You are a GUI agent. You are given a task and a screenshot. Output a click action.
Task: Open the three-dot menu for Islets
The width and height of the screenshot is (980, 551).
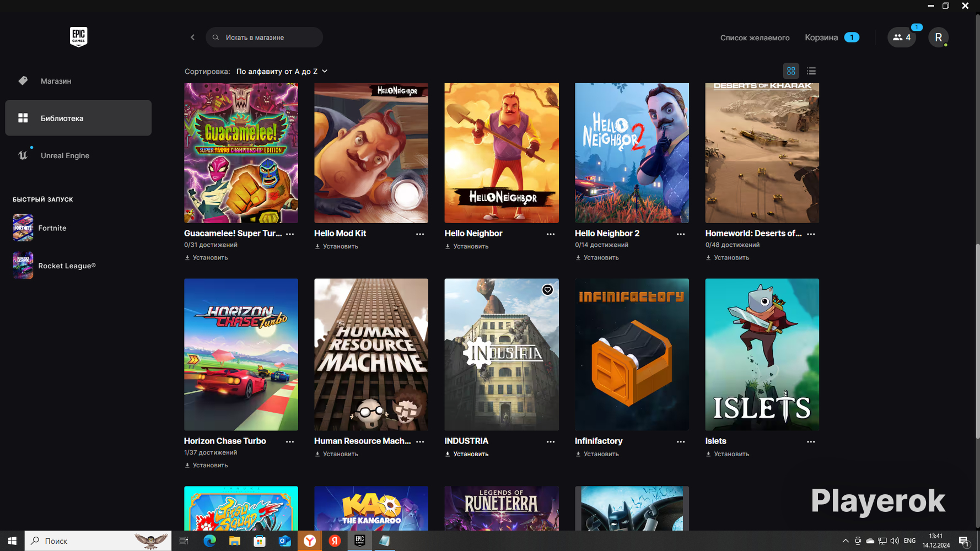click(811, 442)
